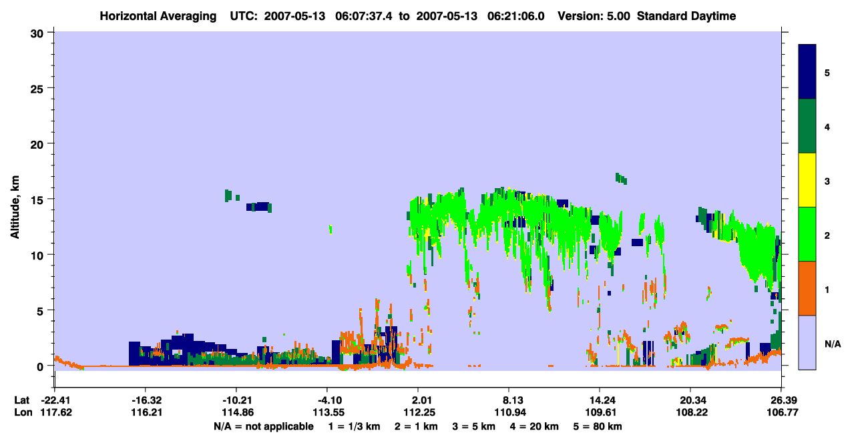Click the 'Lat' row label

coord(21,400)
